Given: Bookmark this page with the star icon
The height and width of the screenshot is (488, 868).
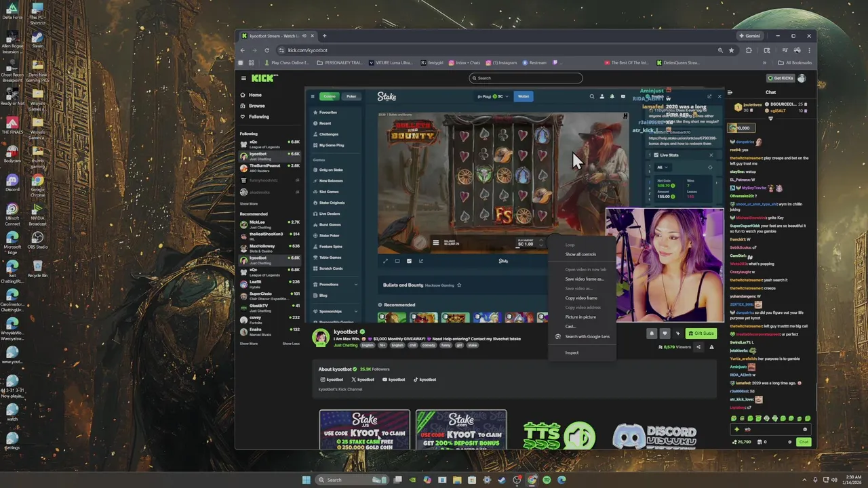Looking at the screenshot, I should pyautogui.click(x=731, y=50).
